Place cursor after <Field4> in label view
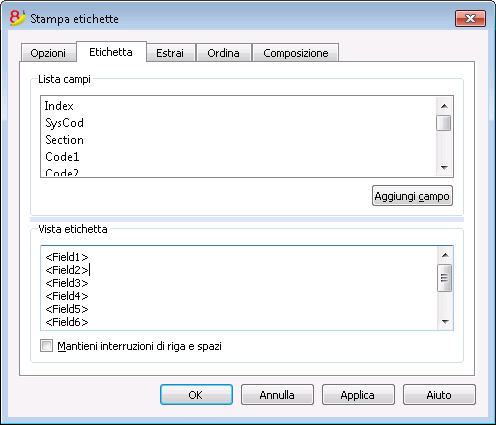Screen dimensions: 496x425 point(89,296)
